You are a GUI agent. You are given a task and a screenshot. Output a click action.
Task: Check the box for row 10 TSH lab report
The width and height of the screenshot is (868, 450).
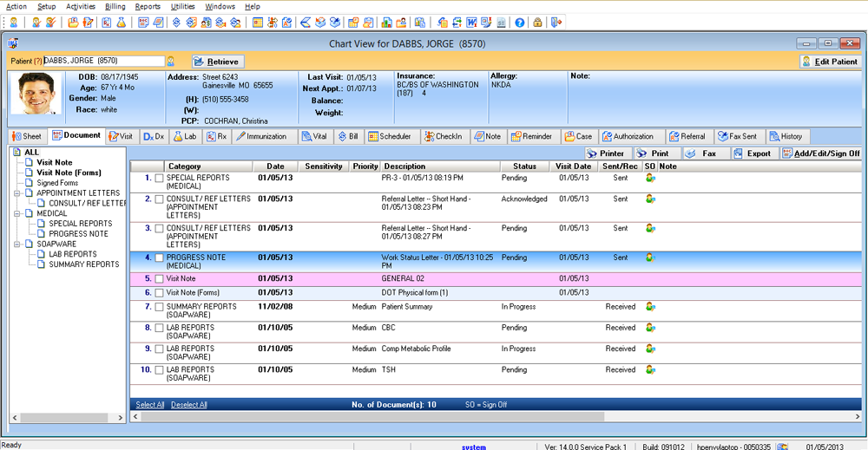click(x=159, y=370)
